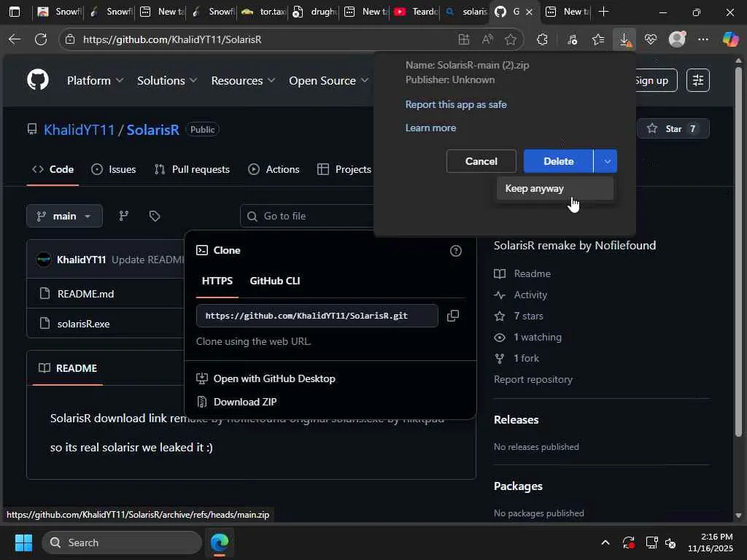The image size is (747, 560).
Task: Click the site info lock icon
Action: pyautogui.click(x=70, y=39)
